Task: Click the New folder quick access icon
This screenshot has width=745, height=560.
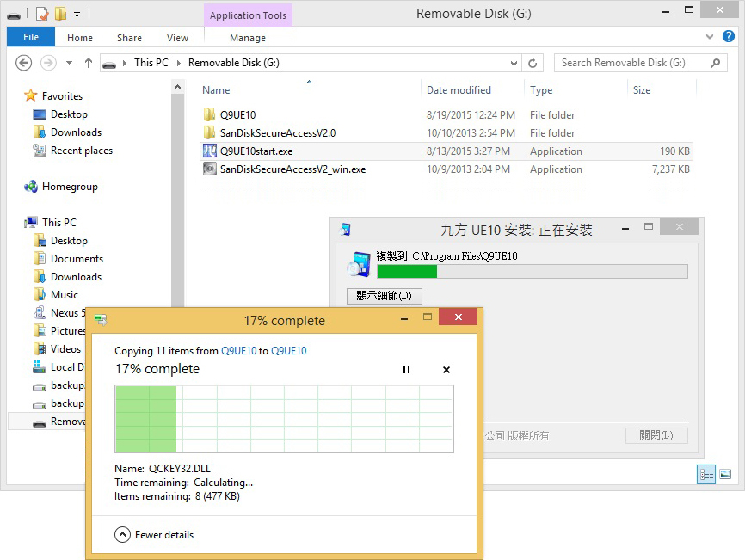Action: (x=60, y=14)
